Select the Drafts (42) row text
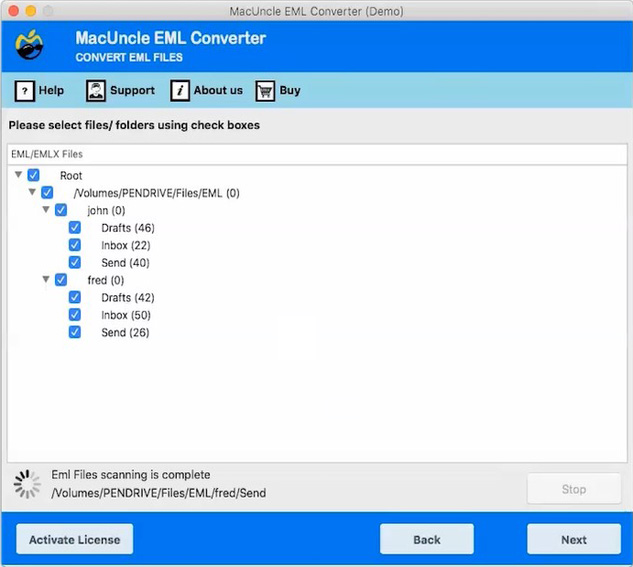 (x=128, y=298)
